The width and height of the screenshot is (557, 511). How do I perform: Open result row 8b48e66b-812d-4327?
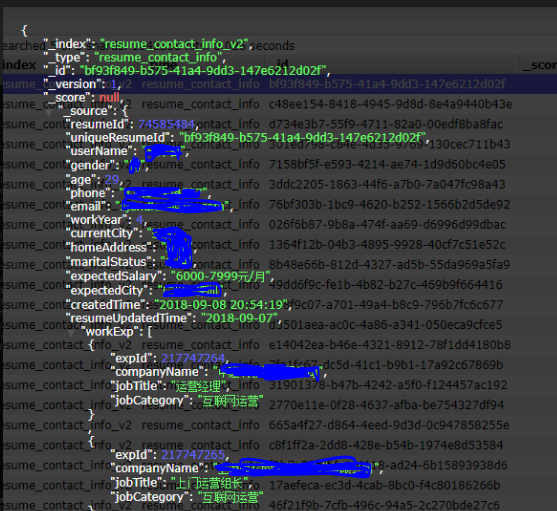[280, 265]
